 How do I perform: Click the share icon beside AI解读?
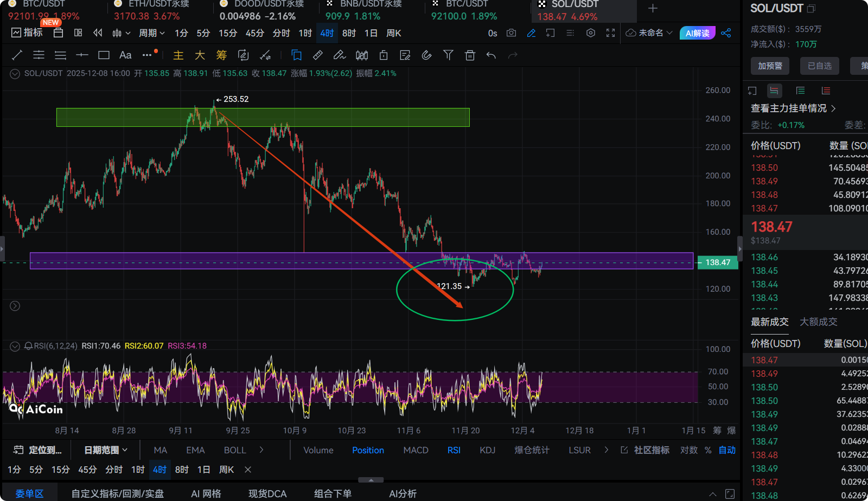pyautogui.click(x=726, y=33)
